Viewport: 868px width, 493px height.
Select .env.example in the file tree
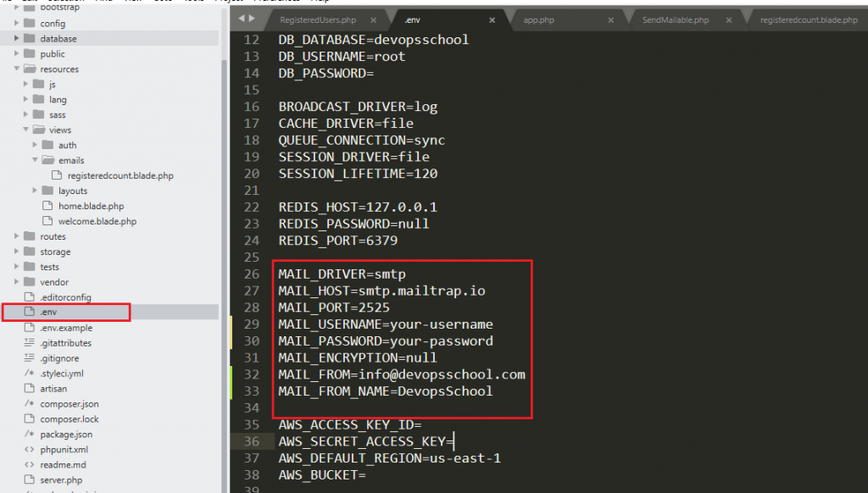tap(66, 328)
